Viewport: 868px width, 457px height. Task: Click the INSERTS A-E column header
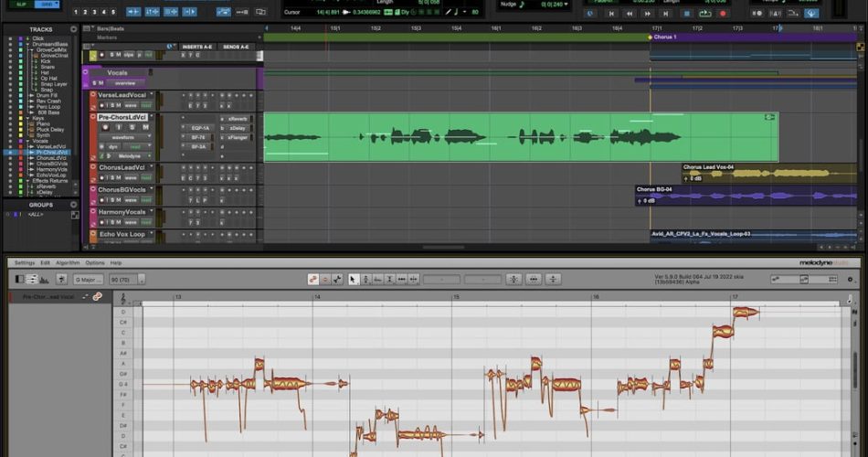[x=196, y=48]
